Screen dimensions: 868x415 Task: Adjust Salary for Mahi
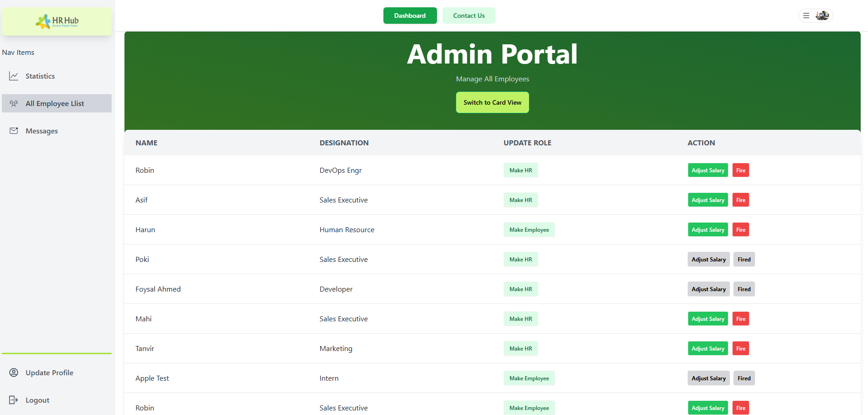pos(708,319)
